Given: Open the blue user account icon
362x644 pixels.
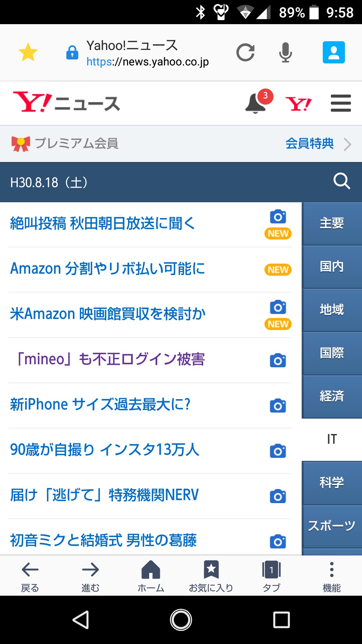Looking at the screenshot, I should (334, 52).
